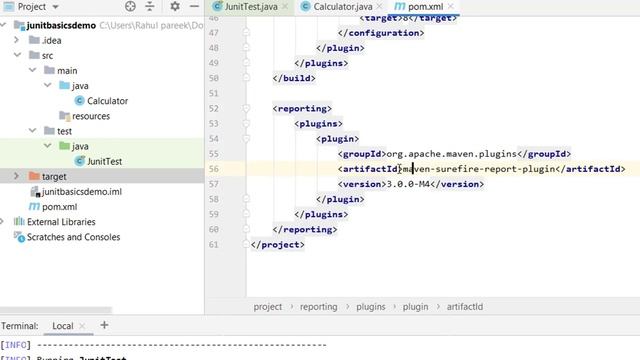This screenshot has height=360, width=640.
Task: Fold the reporting tag at line 52
Action: tap(246, 109)
